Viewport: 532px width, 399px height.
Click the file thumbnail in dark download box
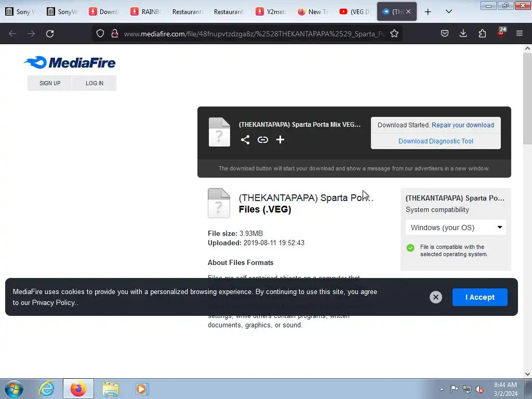click(x=219, y=132)
